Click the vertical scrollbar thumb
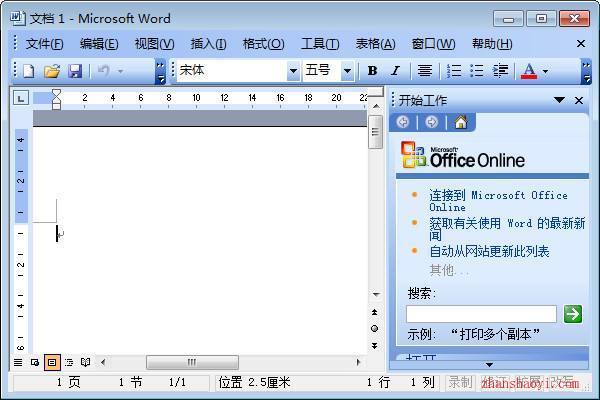This screenshot has height=400, width=600. coord(375,132)
